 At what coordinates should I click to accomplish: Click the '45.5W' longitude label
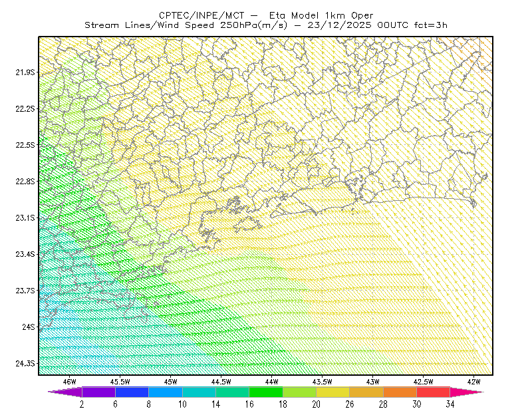120,382
